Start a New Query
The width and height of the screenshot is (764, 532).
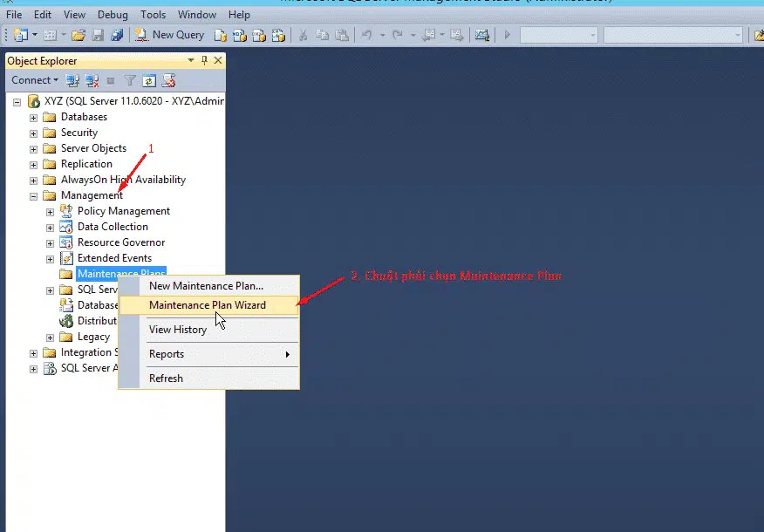click(169, 35)
